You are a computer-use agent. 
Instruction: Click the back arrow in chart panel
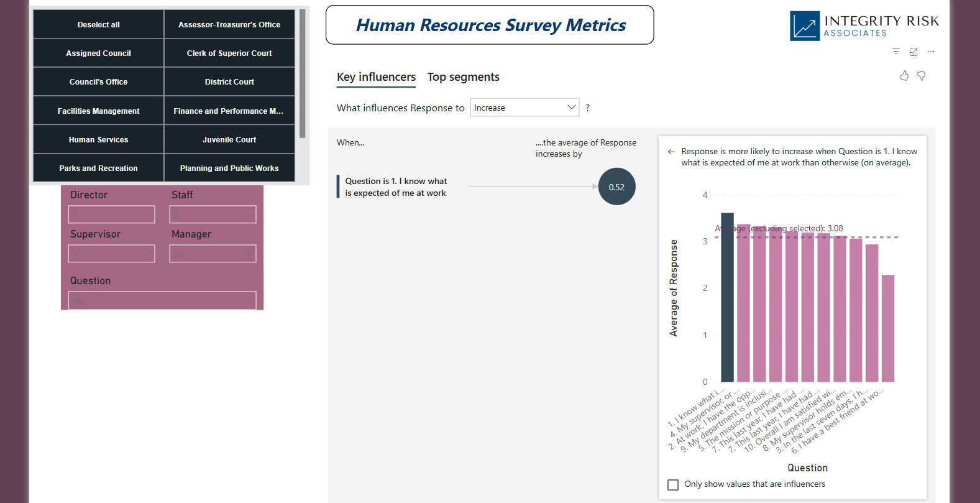[x=671, y=152]
